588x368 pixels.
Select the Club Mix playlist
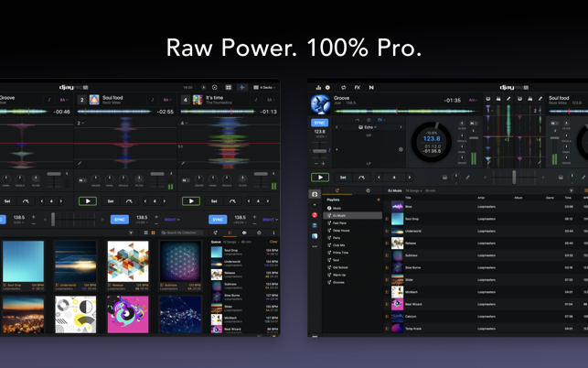click(352, 245)
